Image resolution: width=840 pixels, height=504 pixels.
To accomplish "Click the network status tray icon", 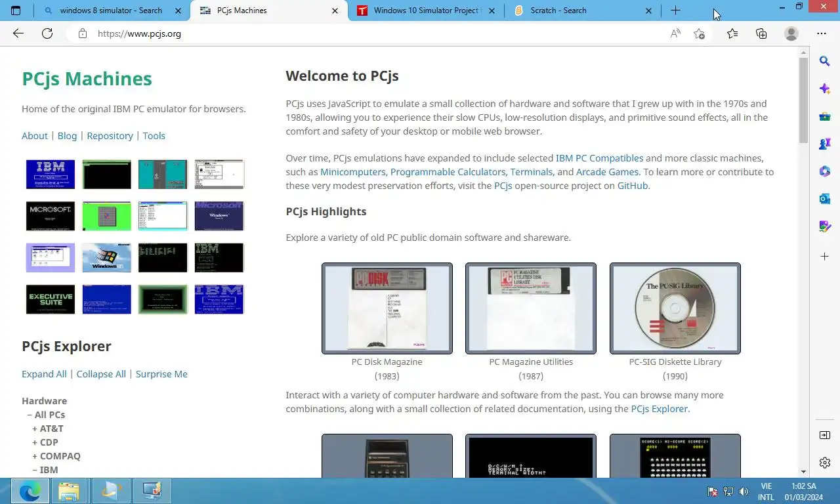I will (728, 492).
